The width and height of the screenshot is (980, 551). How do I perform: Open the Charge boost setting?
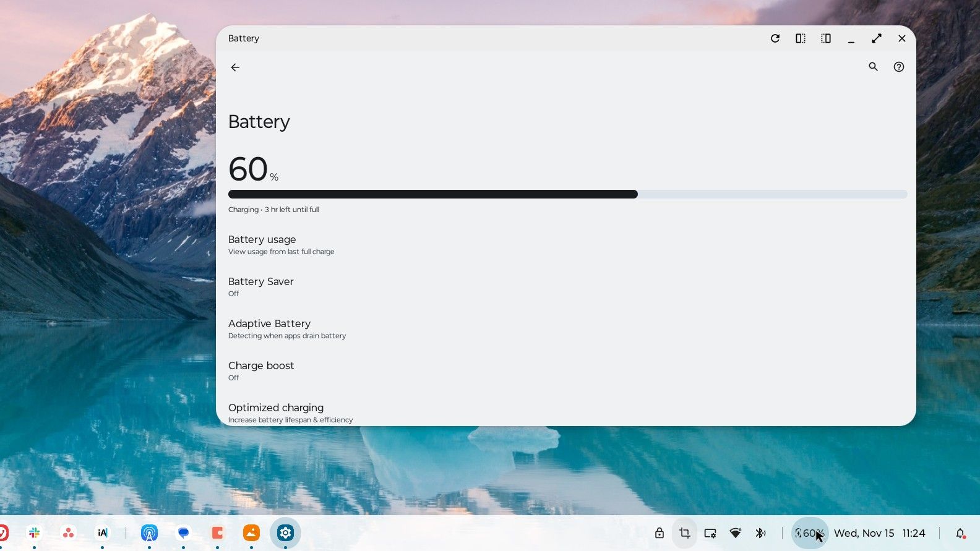point(260,371)
